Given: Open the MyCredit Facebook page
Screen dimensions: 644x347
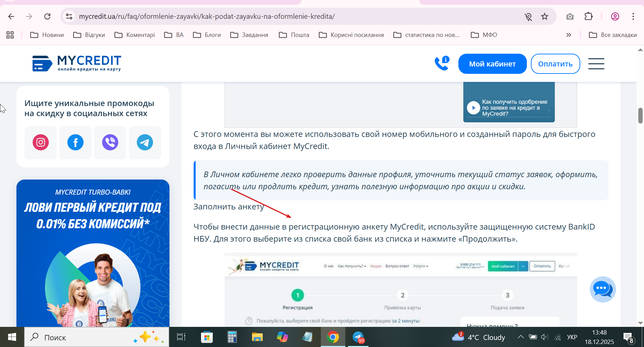Looking at the screenshot, I should point(76,143).
